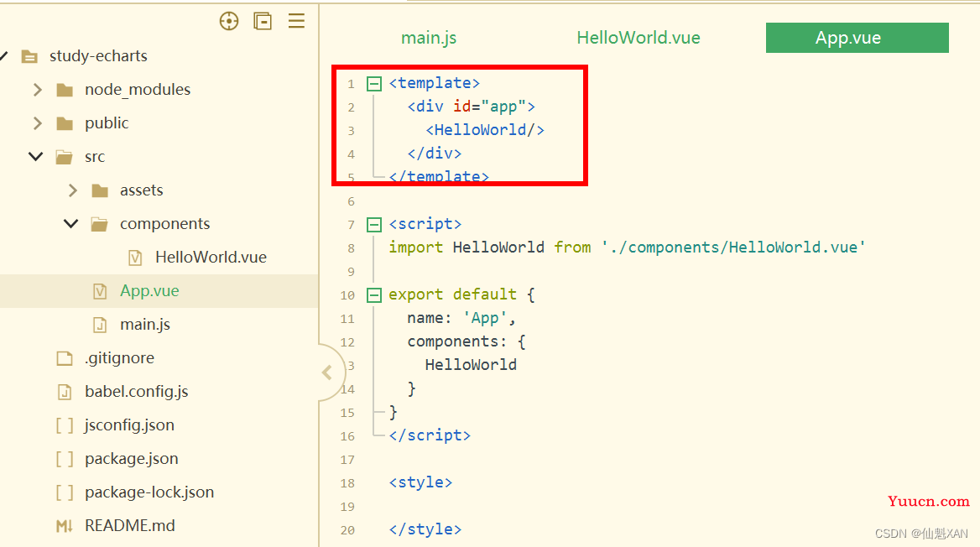Collapse the src folder chevron
Image resolution: width=980 pixels, height=547 pixels.
coord(36,156)
